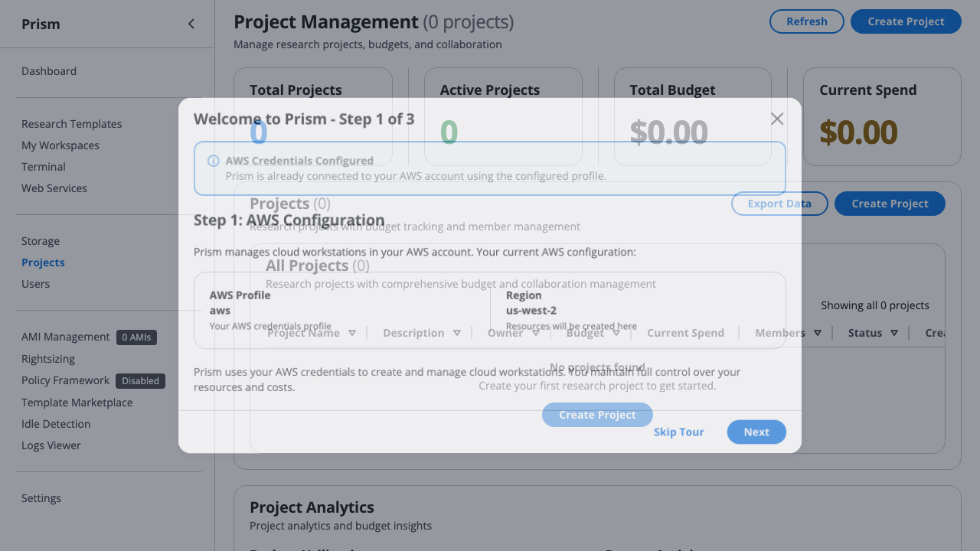Click Create Project in the page header
This screenshot has height=551, width=980.
click(906, 21)
